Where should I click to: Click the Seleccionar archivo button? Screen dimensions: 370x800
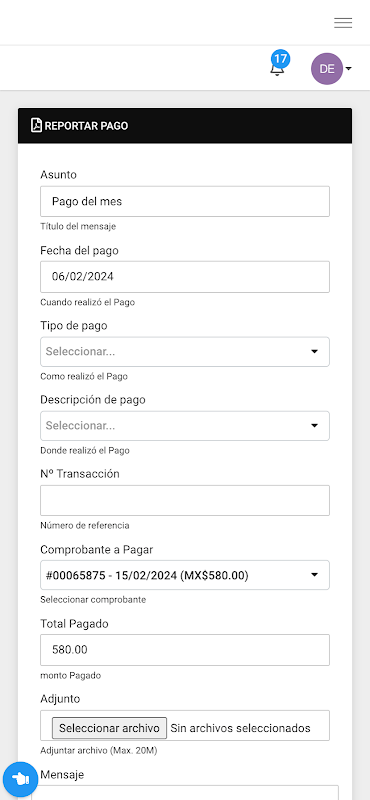109,728
